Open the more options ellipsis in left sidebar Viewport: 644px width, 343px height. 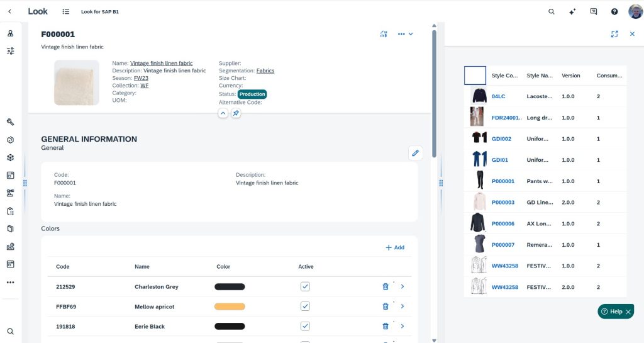[10, 282]
